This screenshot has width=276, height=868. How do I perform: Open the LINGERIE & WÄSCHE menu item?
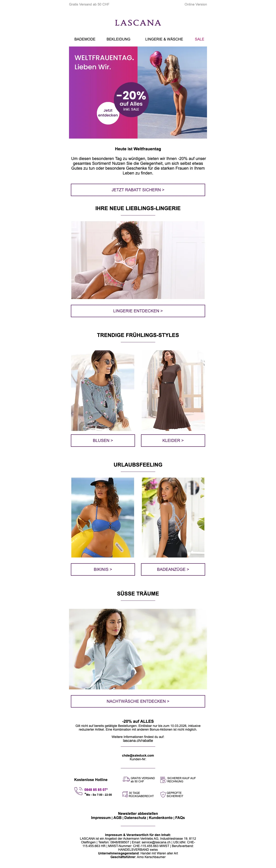coord(164,39)
